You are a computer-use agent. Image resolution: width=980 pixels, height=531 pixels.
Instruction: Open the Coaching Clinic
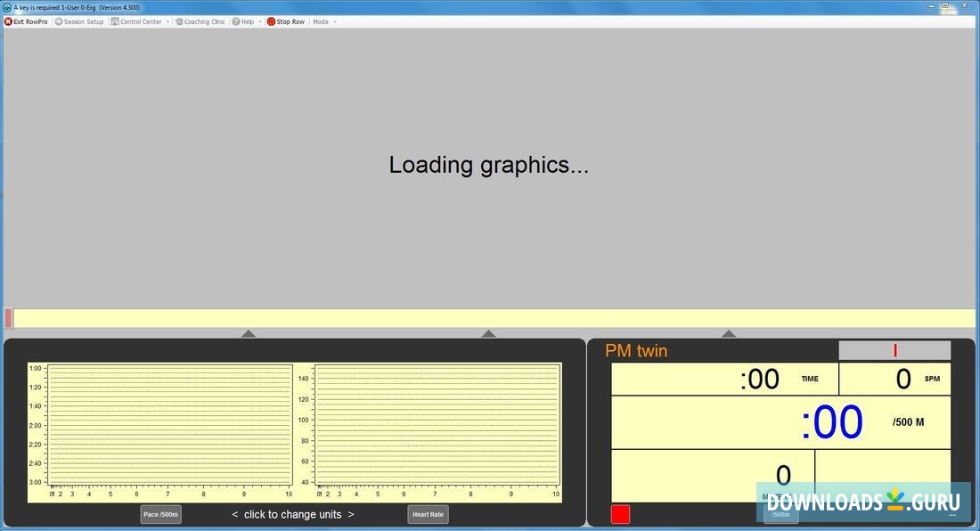pos(200,21)
